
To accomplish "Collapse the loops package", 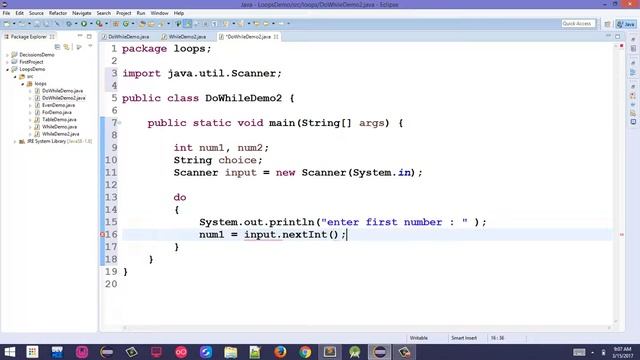I will 23,84.
